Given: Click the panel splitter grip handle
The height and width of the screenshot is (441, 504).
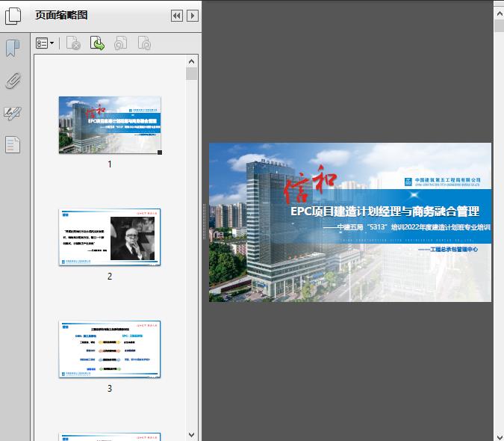Looking at the screenshot, I should (x=204, y=222).
